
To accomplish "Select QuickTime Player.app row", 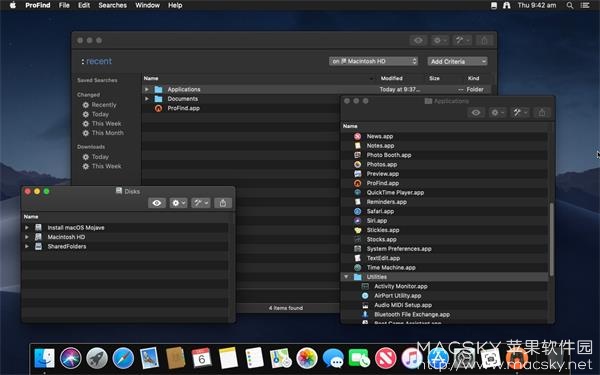I will (x=445, y=192).
